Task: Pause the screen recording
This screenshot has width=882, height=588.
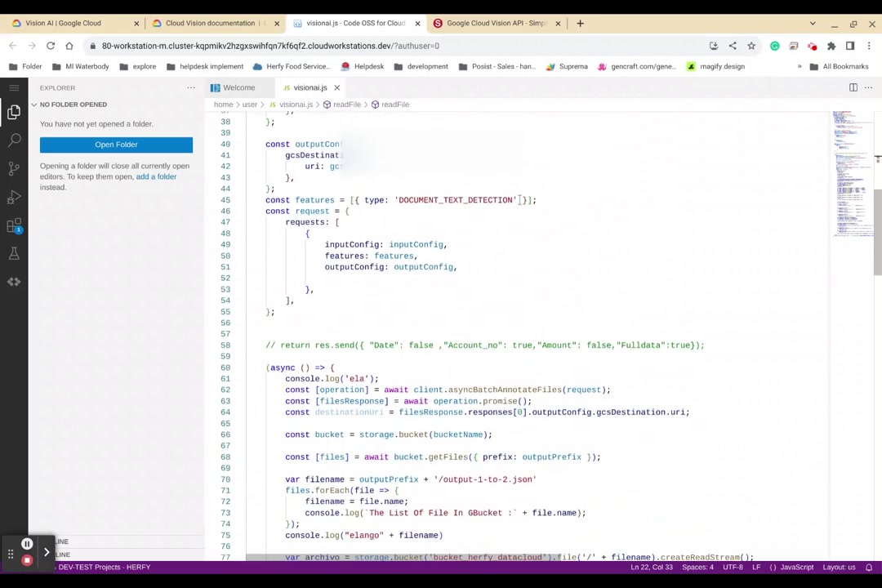Action: (x=26, y=544)
